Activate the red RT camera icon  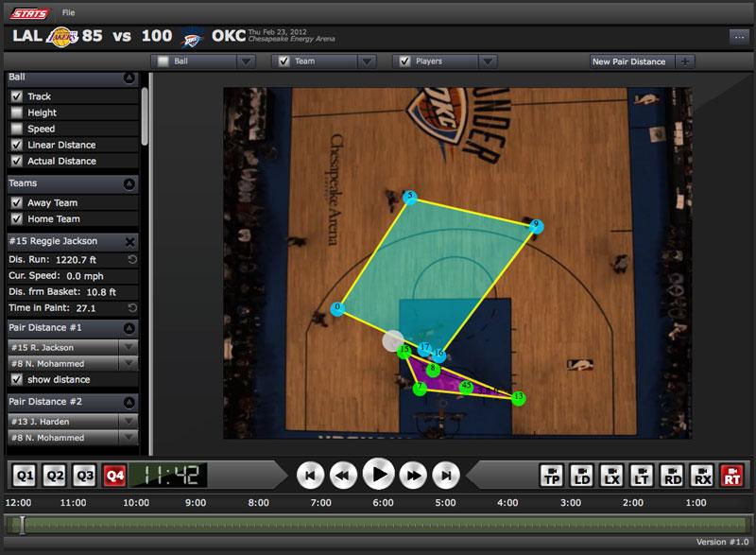tap(731, 475)
